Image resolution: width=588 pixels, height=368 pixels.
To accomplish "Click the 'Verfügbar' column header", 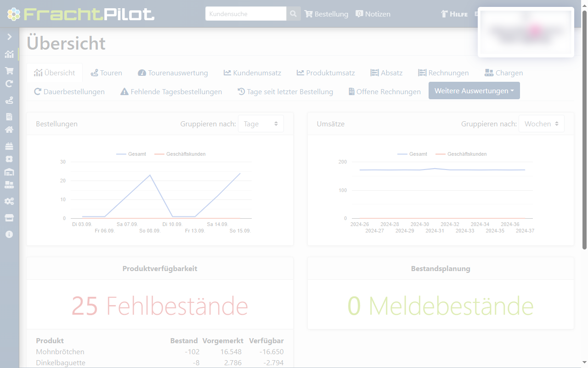I will tap(266, 340).
